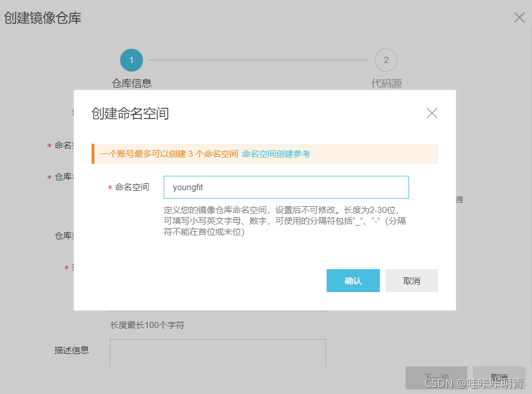Image resolution: width=532 pixels, height=394 pixels.
Task: Close the 创建命名空间 dialog with its X icon
Action: [x=432, y=113]
